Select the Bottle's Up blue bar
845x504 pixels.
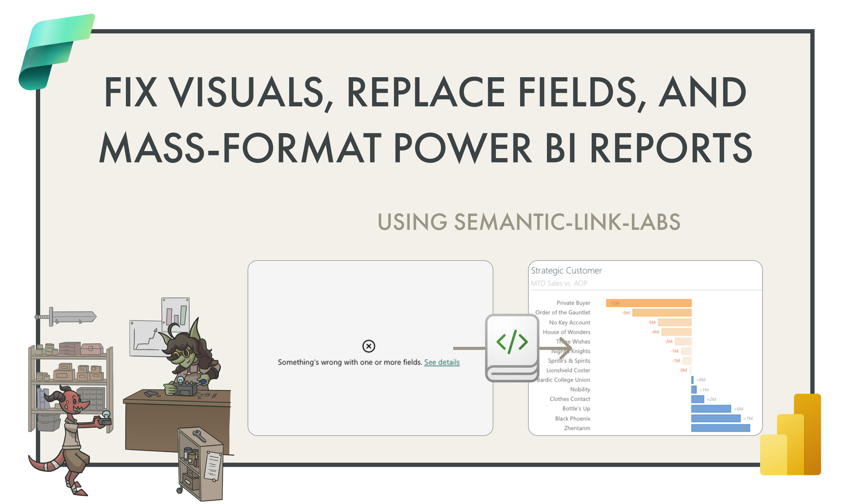click(x=711, y=409)
